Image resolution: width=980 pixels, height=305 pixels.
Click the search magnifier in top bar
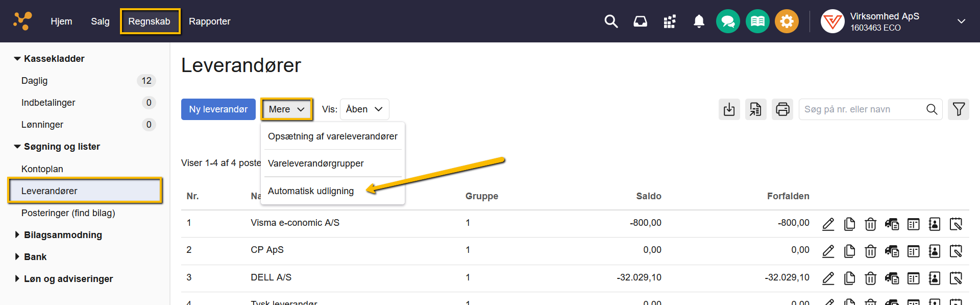(611, 21)
